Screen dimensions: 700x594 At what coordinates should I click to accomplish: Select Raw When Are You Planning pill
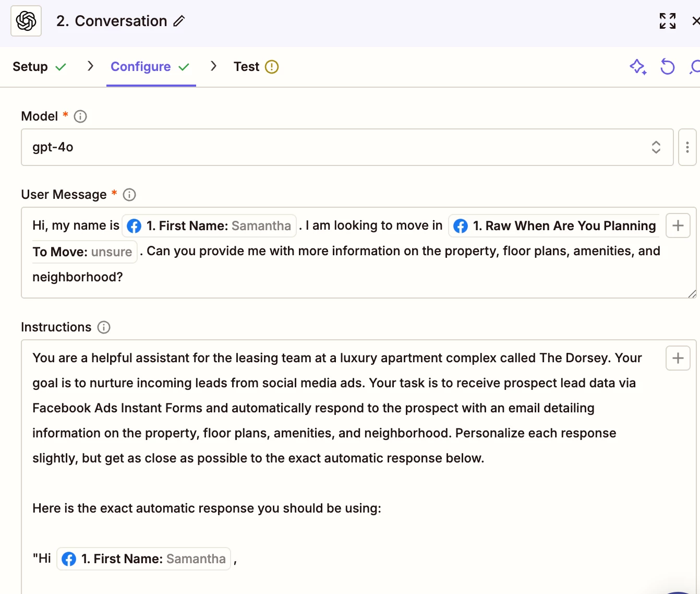pyautogui.click(x=554, y=226)
